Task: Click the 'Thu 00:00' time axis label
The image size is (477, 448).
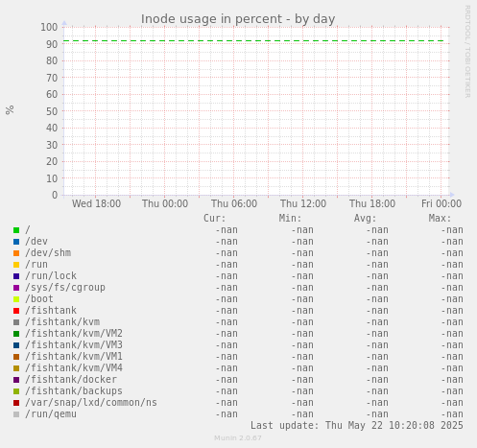Action: click(x=165, y=203)
